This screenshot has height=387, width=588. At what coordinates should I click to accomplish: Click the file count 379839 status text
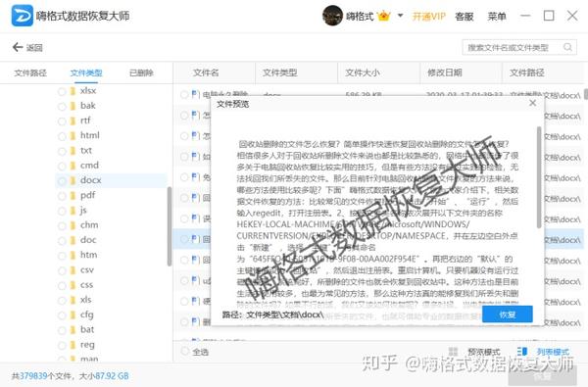pyautogui.click(x=33, y=376)
